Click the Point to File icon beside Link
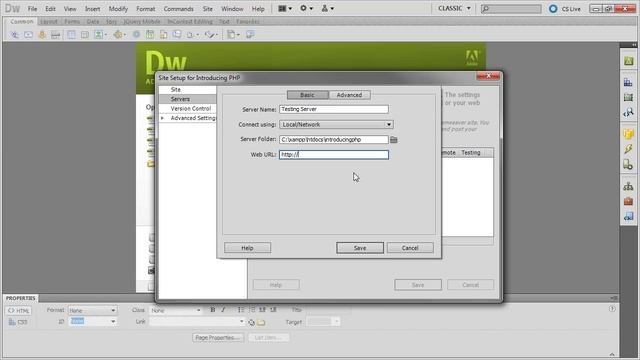This screenshot has width=640, height=360. (251, 322)
